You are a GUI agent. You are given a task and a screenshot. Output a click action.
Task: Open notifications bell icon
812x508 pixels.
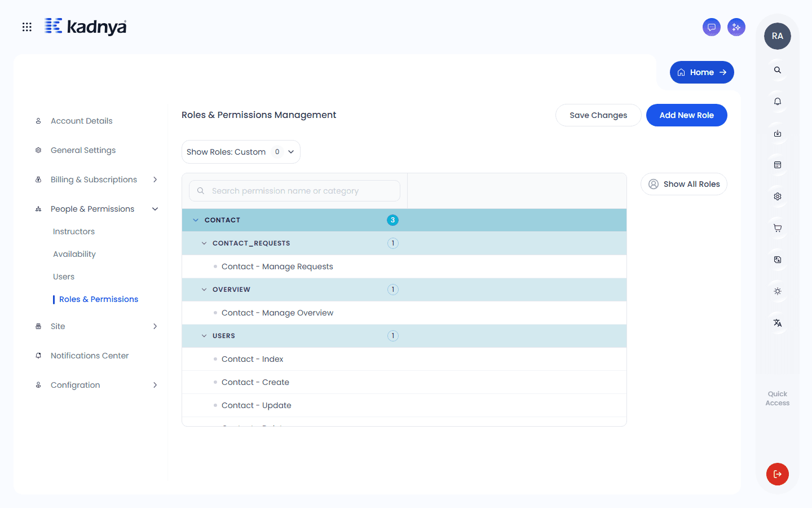[778, 102]
